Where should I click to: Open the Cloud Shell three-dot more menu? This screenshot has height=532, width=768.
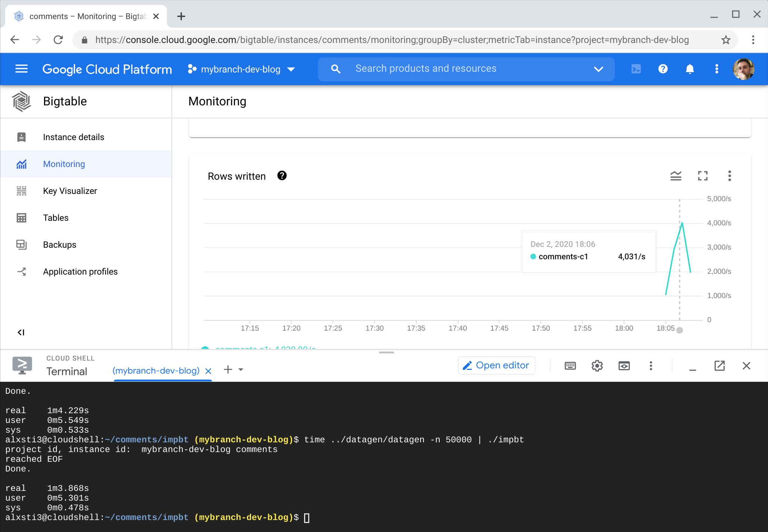click(651, 366)
